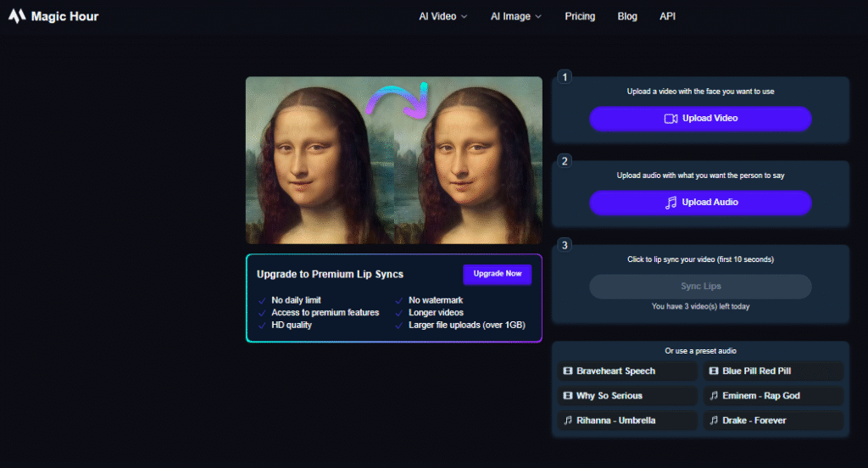Click the music note beside Eminem - Rap God
The image size is (868, 468).
click(x=714, y=396)
